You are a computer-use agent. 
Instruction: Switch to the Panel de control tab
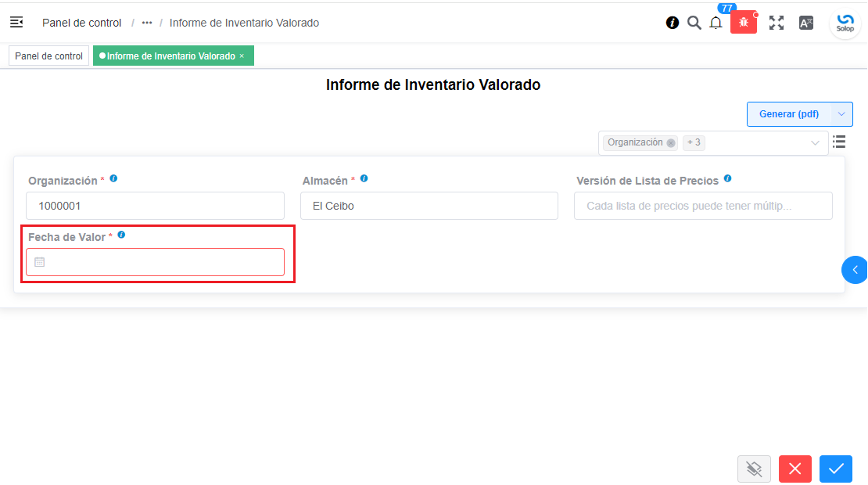click(48, 56)
